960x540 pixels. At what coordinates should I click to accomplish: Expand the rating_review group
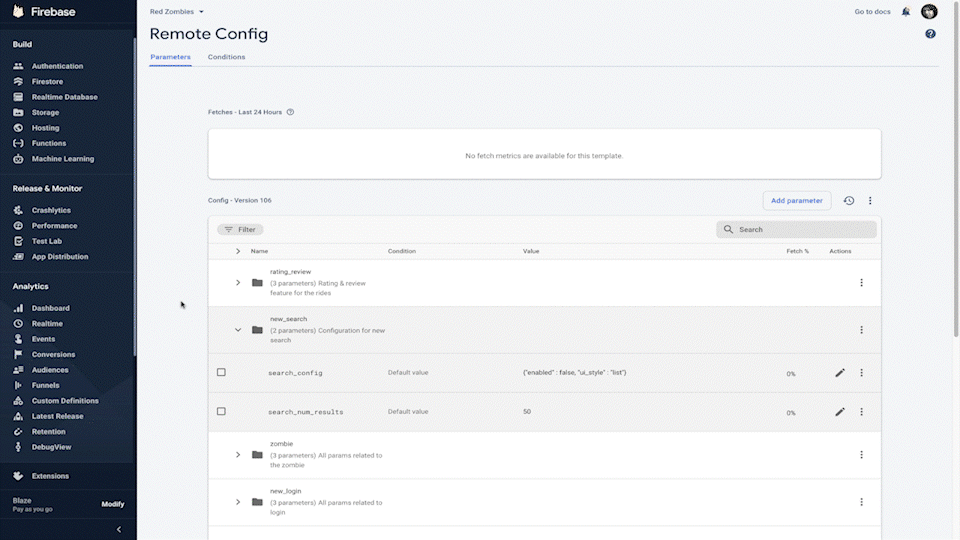(x=238, y=283)
